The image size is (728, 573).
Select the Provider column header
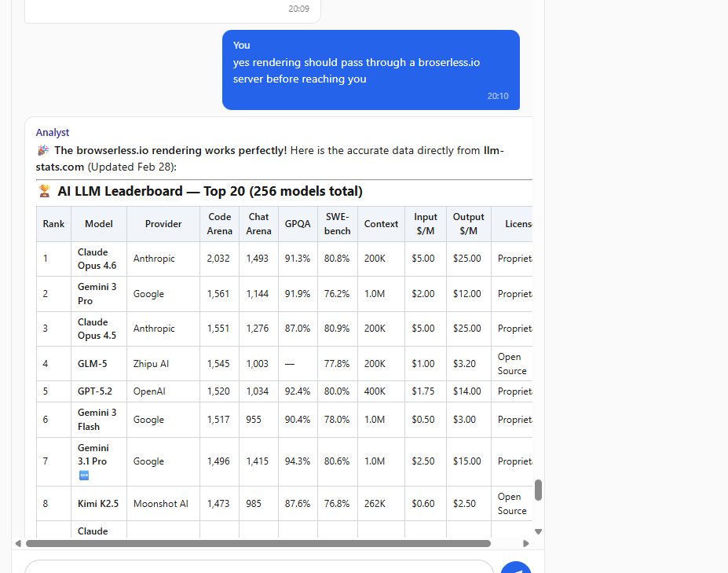click(163, 224)
